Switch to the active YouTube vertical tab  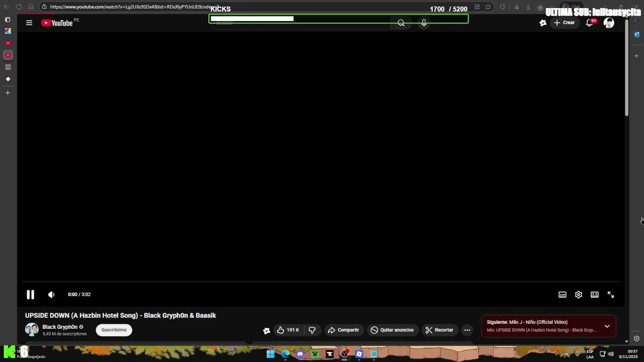[x=8, y=55]
